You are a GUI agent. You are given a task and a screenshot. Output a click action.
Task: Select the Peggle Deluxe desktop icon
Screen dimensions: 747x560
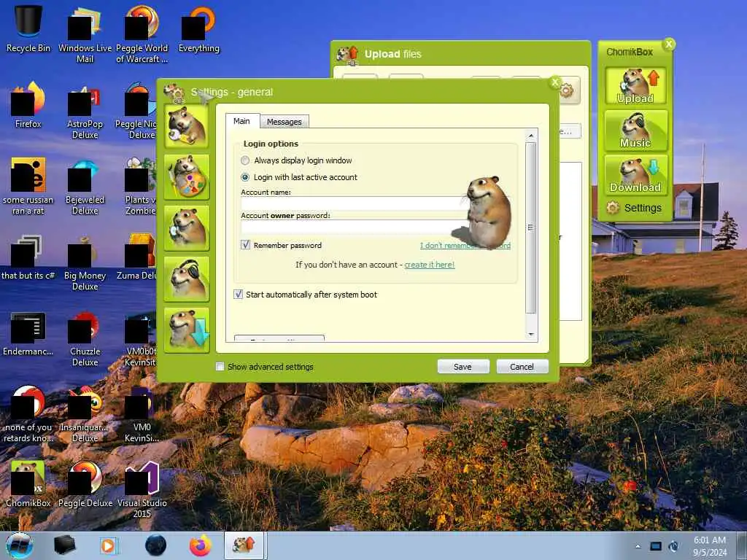(85, 484)
